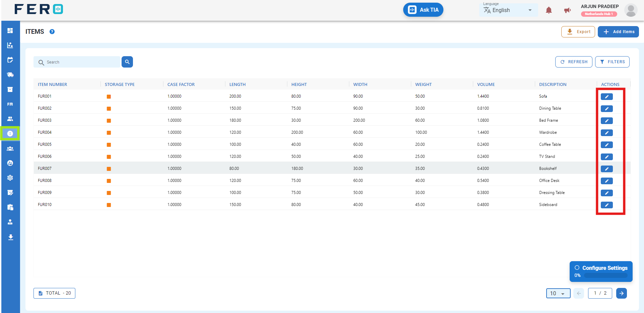Open the face icon in the sidebar
This screenshot has height=313, width=644.
[x=10, y=163]
